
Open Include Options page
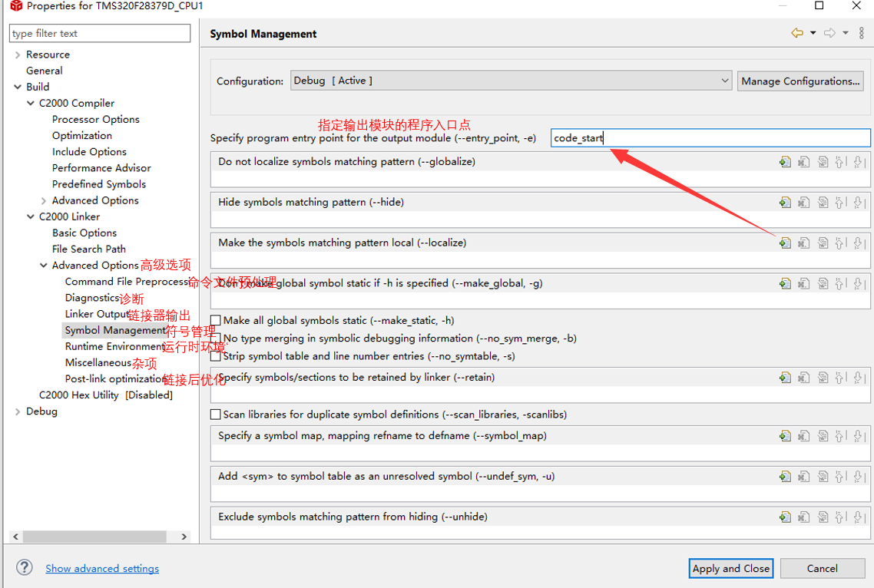pyautogui.click(x=89, y=151)
